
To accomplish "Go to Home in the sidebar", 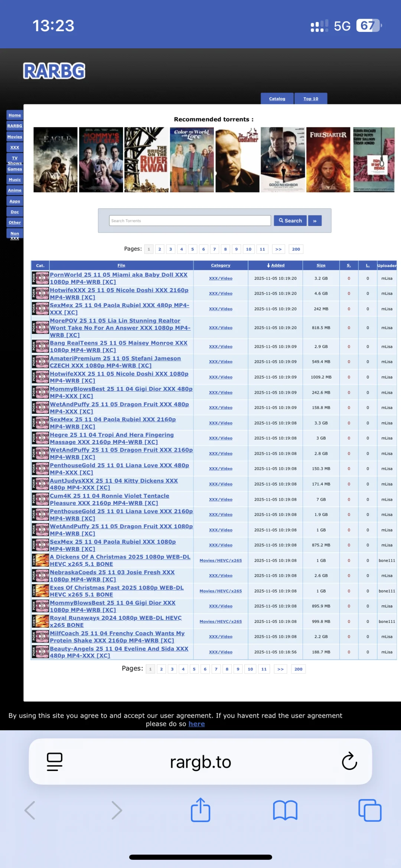I will 15,115.
